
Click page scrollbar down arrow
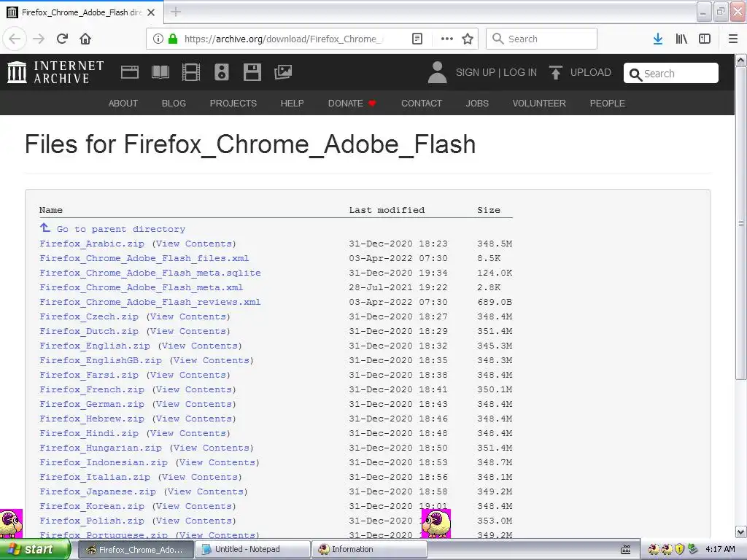pyautogui.click(x=741, y=532)
